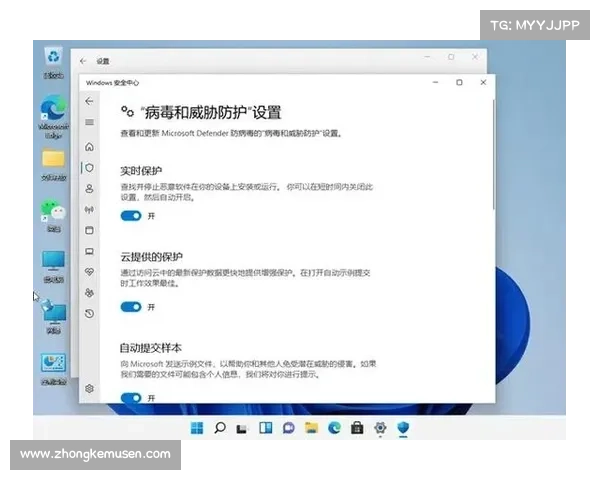Open Firewall & network protection icon
Screen dimensions: 600x480
(x=89, y=209)
